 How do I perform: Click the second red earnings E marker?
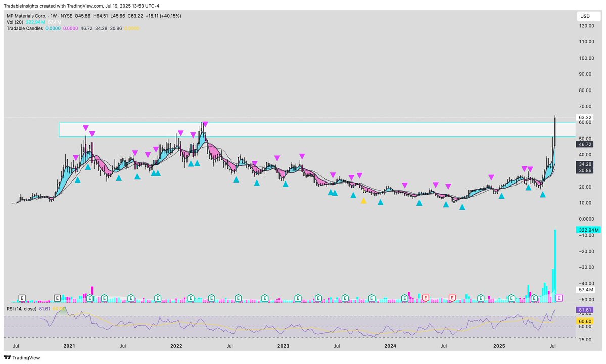(x=452, y=298)
